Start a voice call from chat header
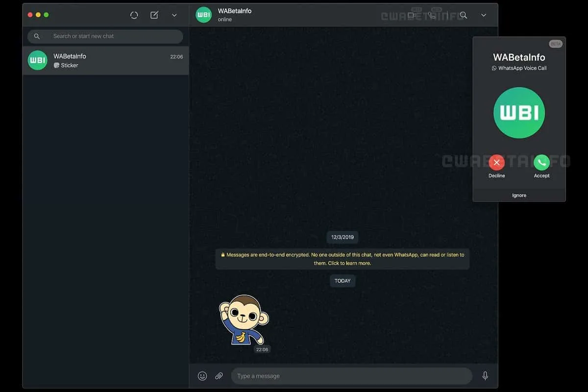Viewport: 588px width, 392px height. pos(432,15)
